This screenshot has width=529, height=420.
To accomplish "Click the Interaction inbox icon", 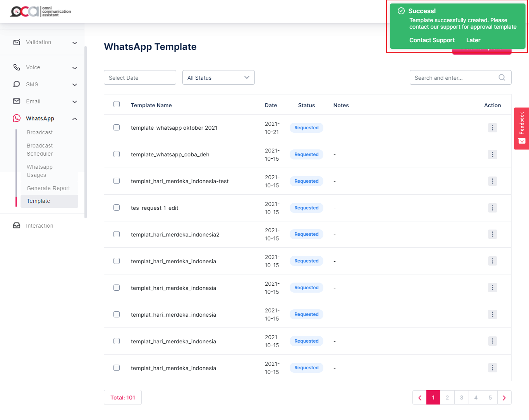I will (x=17, y=225).
